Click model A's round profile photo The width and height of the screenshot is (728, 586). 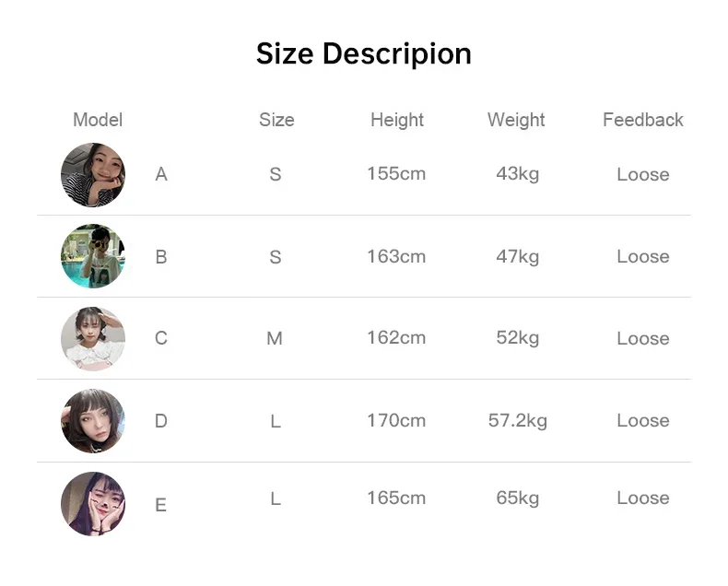(92, 174)
